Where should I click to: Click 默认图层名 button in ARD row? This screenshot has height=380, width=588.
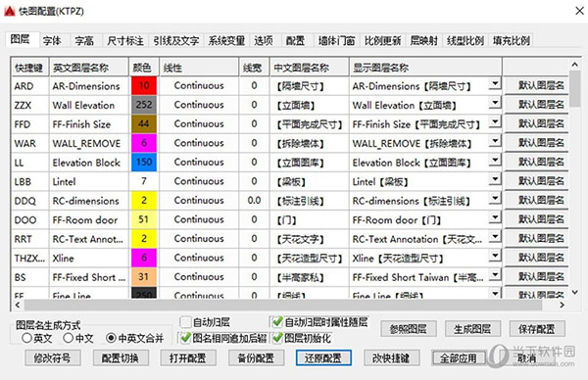point(537,85)
